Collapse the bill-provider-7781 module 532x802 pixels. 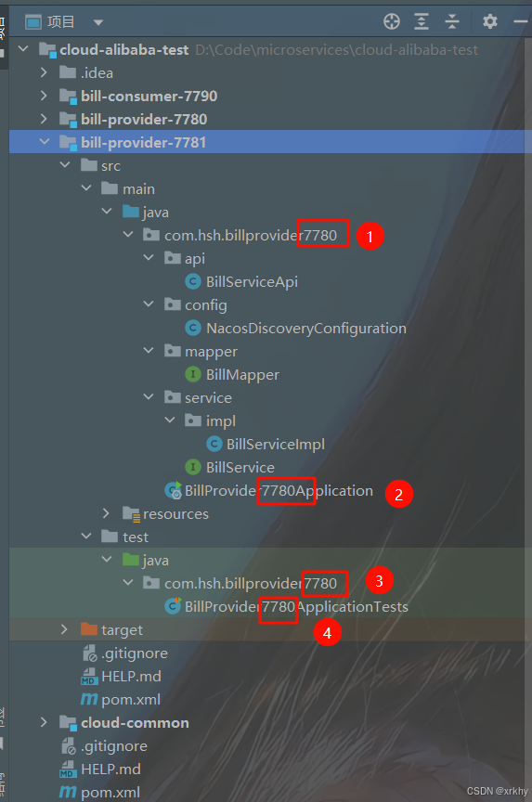tap(44, 142)
